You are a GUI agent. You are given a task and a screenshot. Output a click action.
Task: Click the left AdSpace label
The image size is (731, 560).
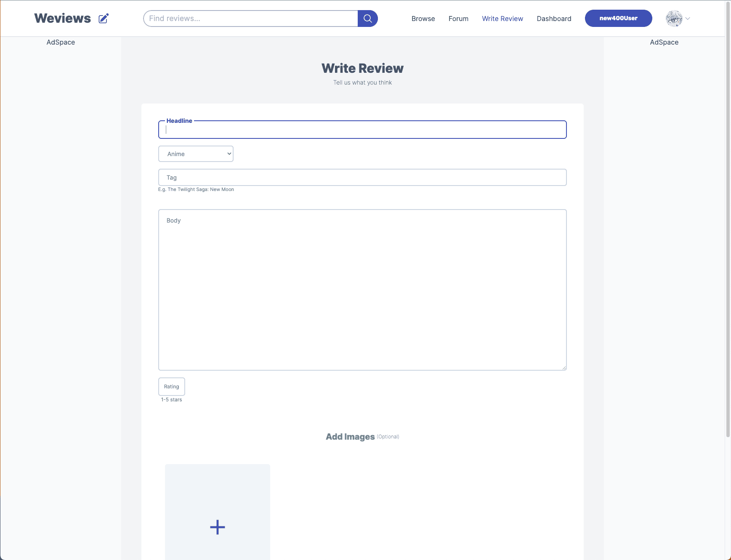[x=61, y=42]
